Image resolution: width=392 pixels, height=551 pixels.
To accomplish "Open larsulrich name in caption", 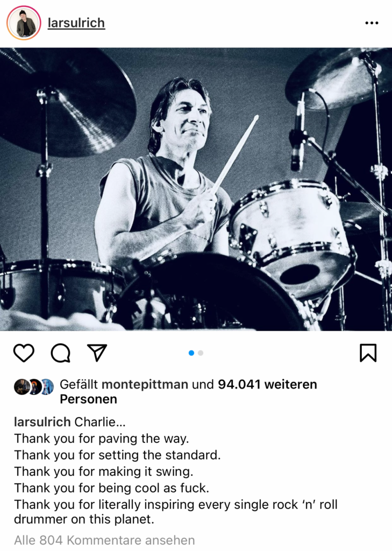I will pos(42,422).
